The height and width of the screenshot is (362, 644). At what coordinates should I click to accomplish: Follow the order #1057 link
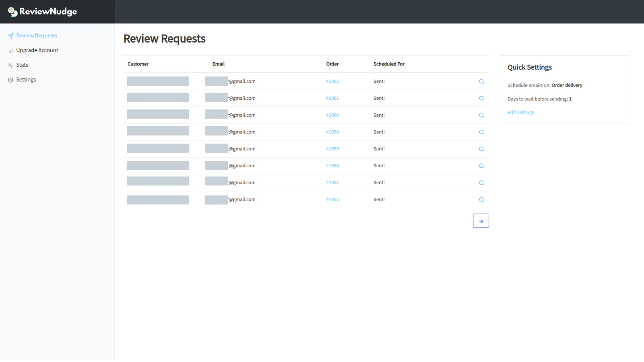click(332, 183)
